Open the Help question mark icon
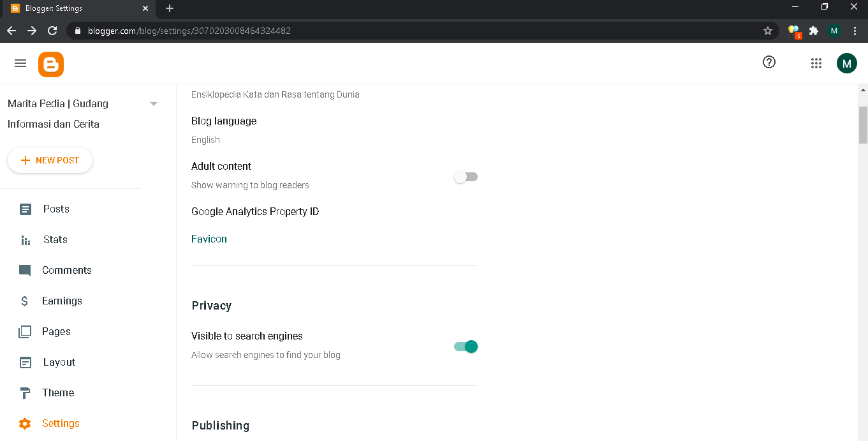The height and width of the screenshot is (441, 868). (769, 62)
